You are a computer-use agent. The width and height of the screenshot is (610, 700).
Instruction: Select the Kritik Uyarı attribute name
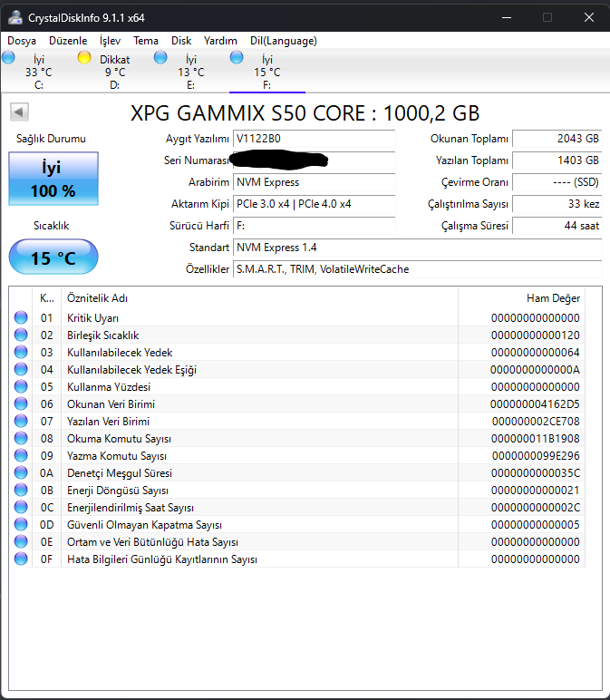[x=92, y=318]
